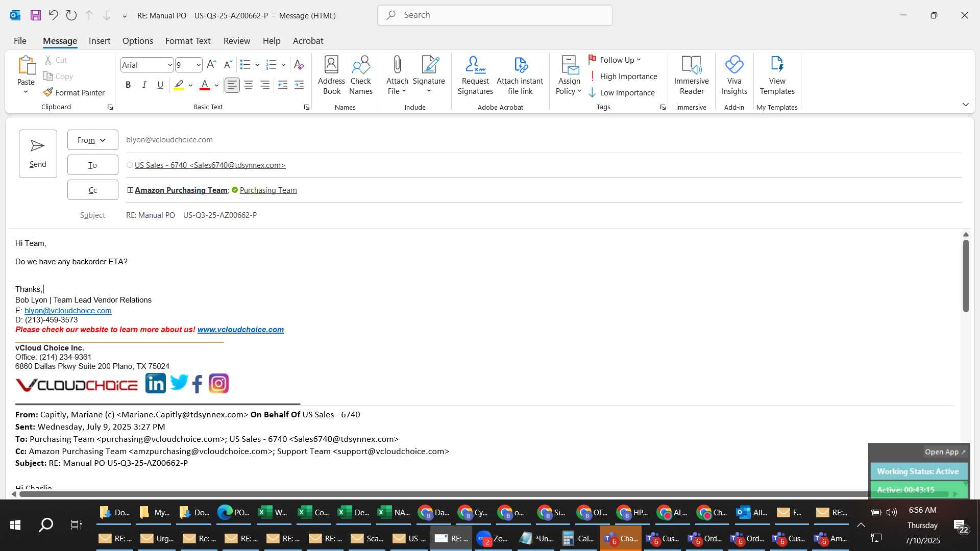Increase paragraph indent

click(299, 85)
